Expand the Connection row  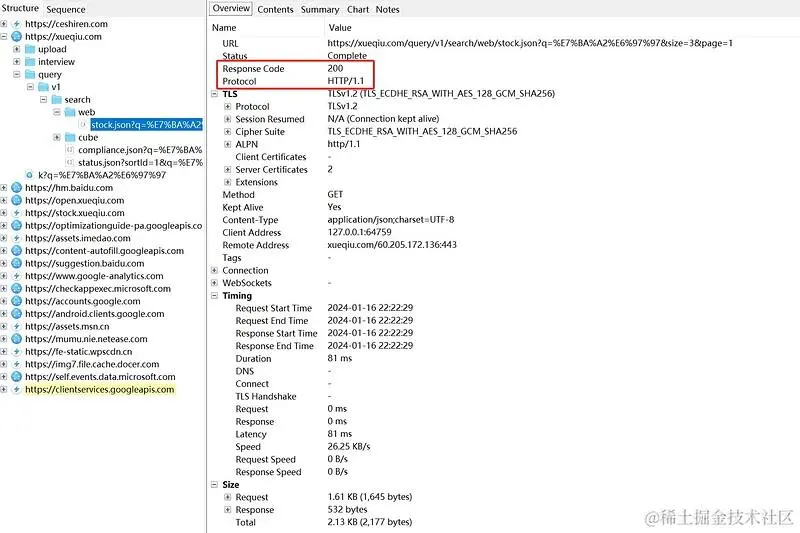(214, 270)
